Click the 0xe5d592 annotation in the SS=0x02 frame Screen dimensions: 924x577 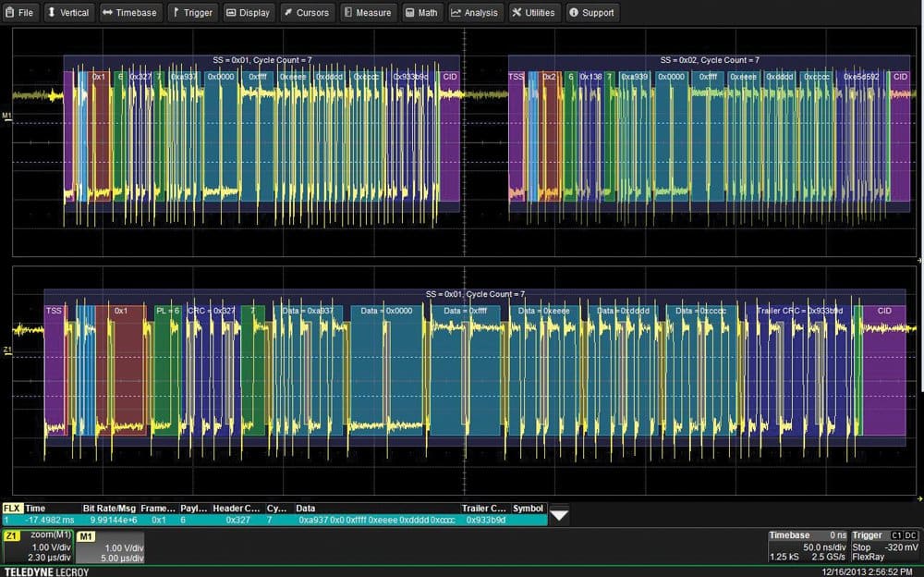click(861, 77)
